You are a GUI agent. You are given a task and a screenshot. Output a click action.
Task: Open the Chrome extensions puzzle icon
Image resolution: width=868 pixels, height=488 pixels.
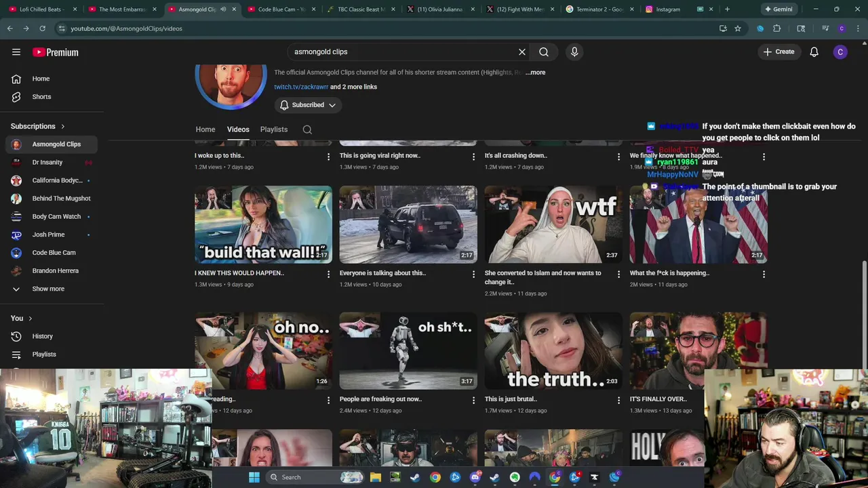[x=777, y=28]
